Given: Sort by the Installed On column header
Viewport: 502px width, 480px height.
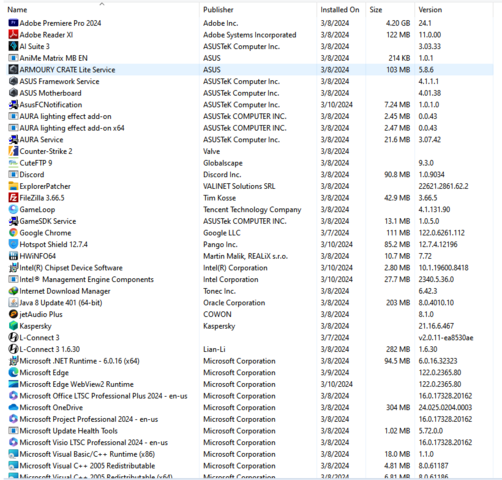Looking at the screenshot, I should tap(340, 10).
